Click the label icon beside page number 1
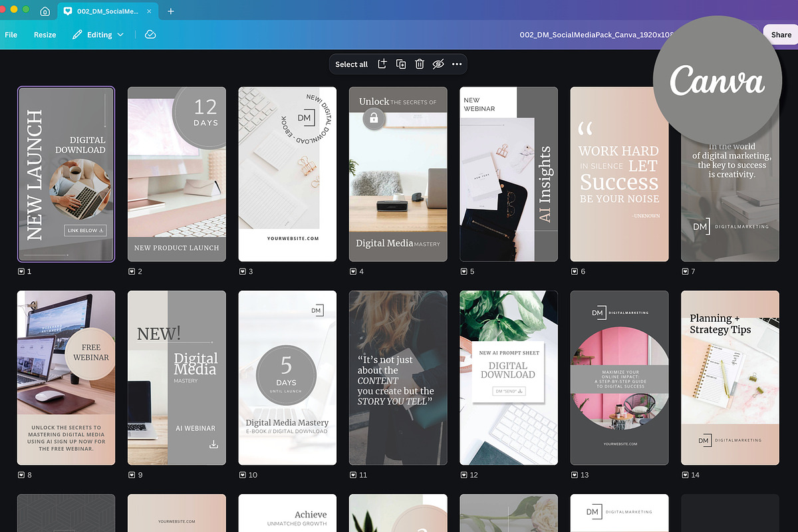 21,271
